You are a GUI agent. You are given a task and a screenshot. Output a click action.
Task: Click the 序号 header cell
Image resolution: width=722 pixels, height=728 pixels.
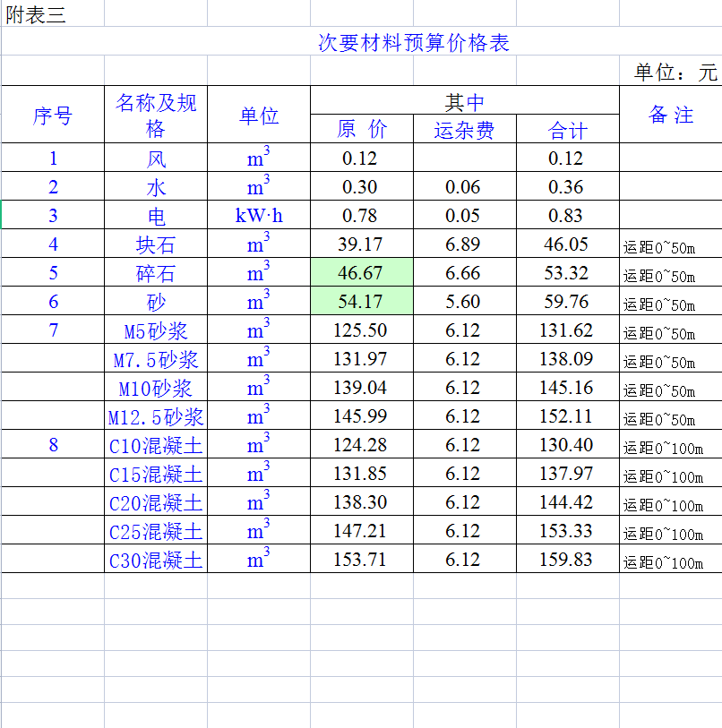53,115
